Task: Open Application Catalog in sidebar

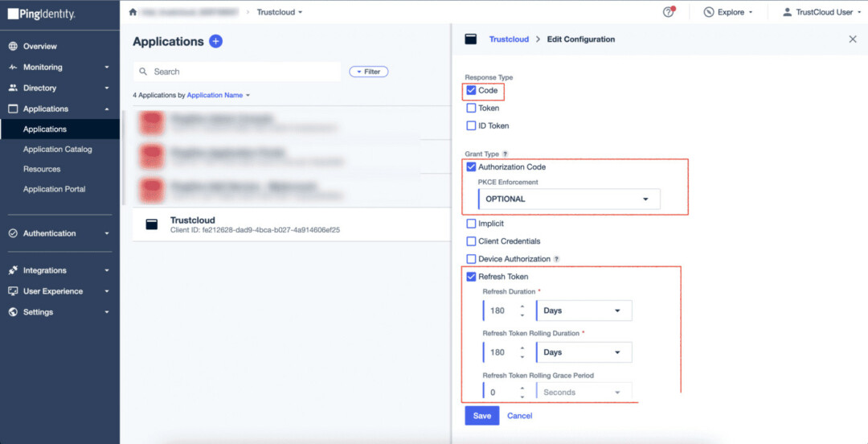Action: (x=59, y=149)
